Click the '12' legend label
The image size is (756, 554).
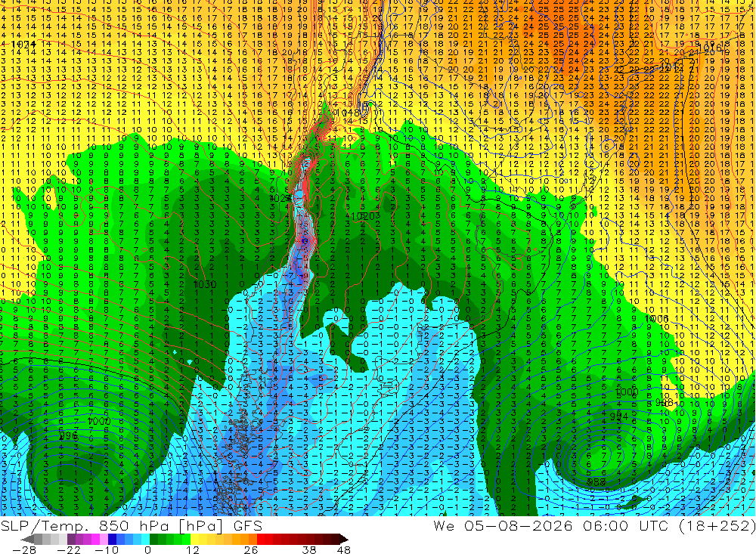[x=193, y=550]
